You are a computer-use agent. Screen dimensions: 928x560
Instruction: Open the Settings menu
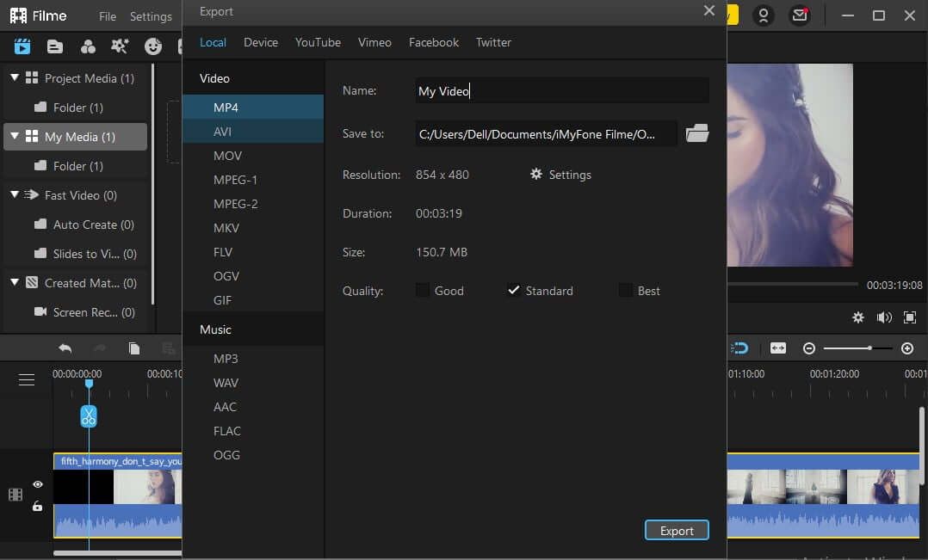click(x=151, y=16)
